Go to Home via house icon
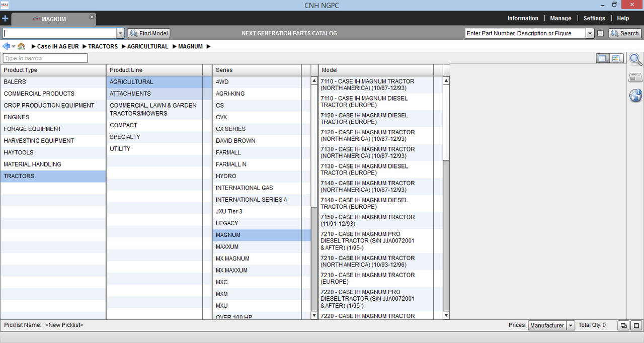 [21, 46]
